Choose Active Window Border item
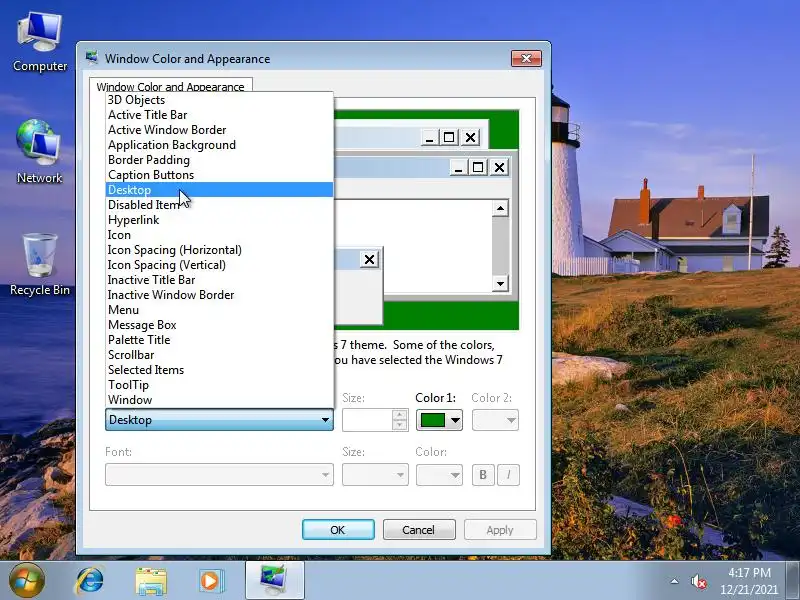The height and width of the screenshot is (600, 800). coord(219,130)
